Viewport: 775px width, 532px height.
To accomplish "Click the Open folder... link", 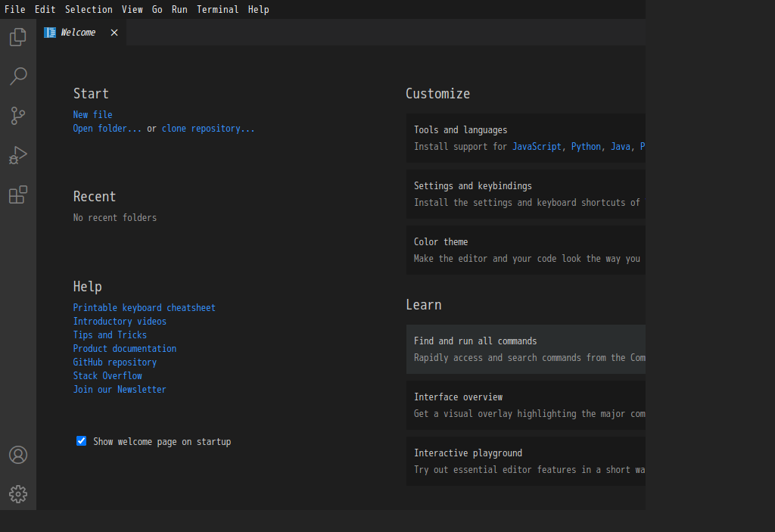I will (107, 129).
